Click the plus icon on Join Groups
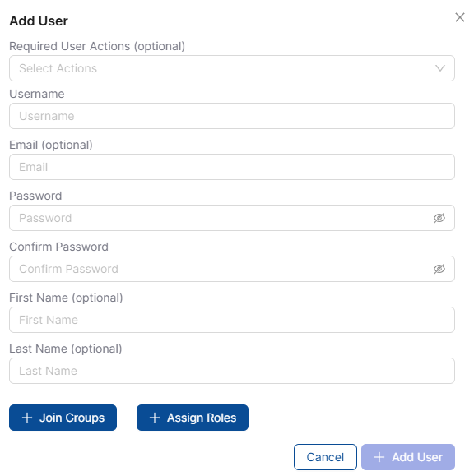Image resolution: width=474 pixels, height=476 pixels. (x=27, y=418)
